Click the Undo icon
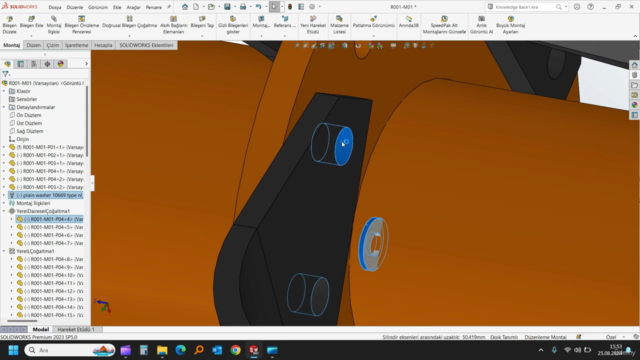The height and width of the screenshot is (360, 640). click(258, 7)
